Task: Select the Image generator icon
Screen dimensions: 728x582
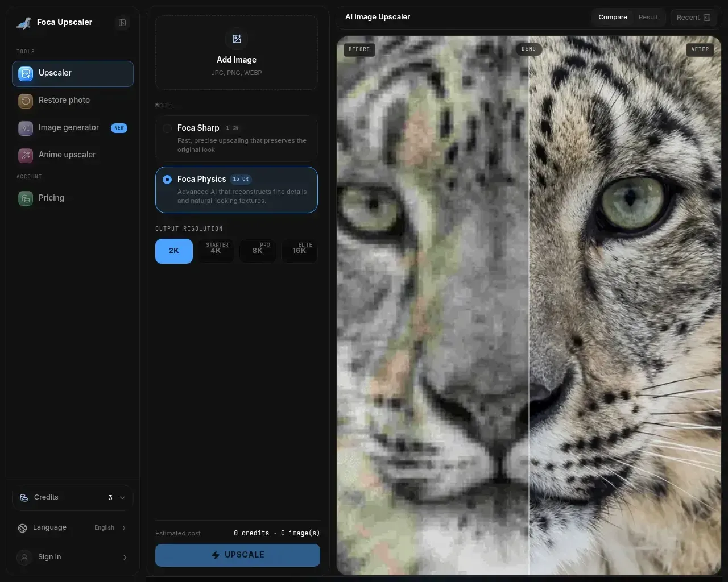Action: tap(26, 128)
